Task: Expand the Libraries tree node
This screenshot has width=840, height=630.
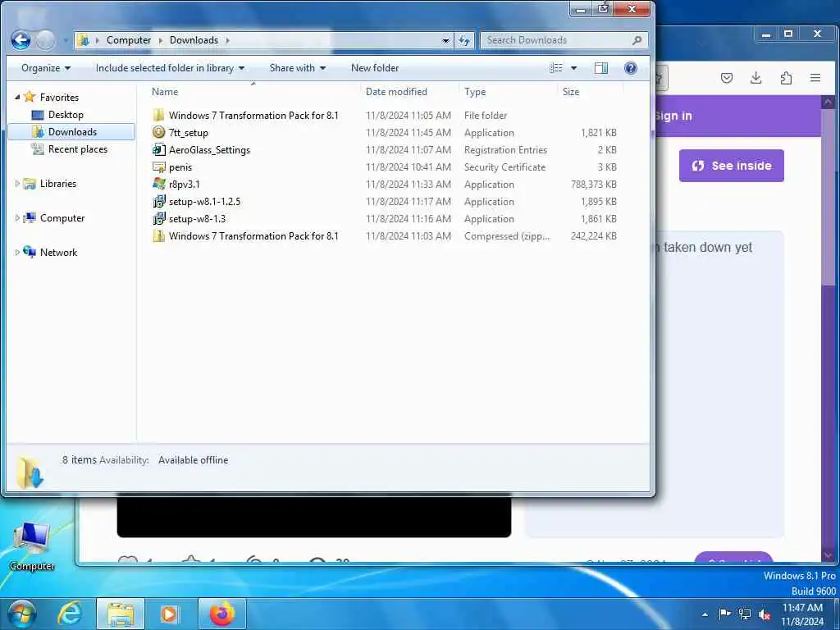Action: [17, 184]
